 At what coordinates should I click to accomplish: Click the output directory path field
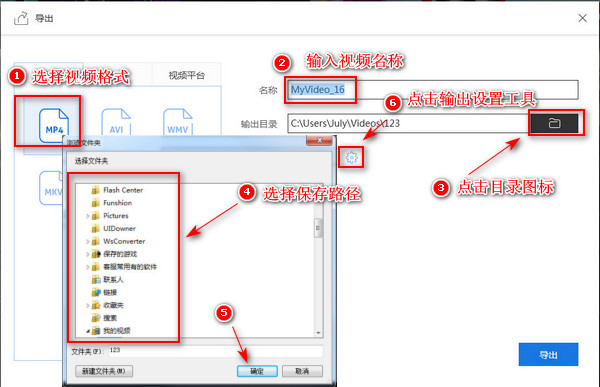pyautogui.click(x=409, y=123)
